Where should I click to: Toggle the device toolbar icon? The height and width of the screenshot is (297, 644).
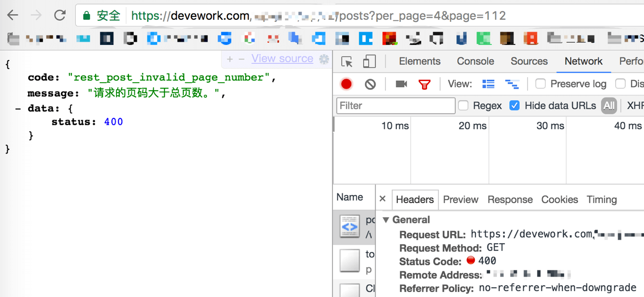[369, 62]
